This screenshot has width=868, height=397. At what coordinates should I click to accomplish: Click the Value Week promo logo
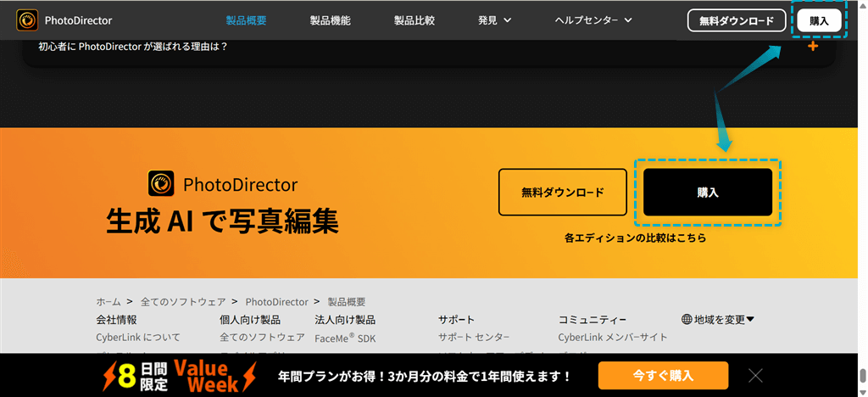point(180,376)
